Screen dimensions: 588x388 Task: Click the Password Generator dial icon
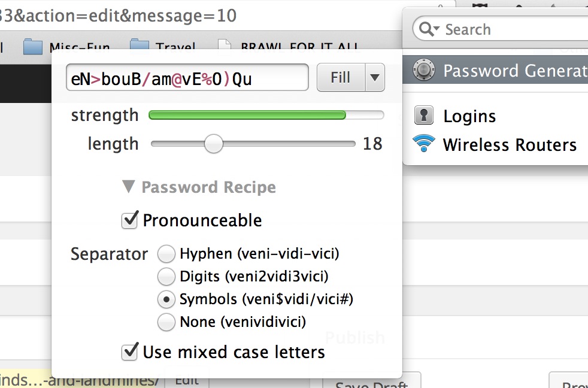point(424,69)
